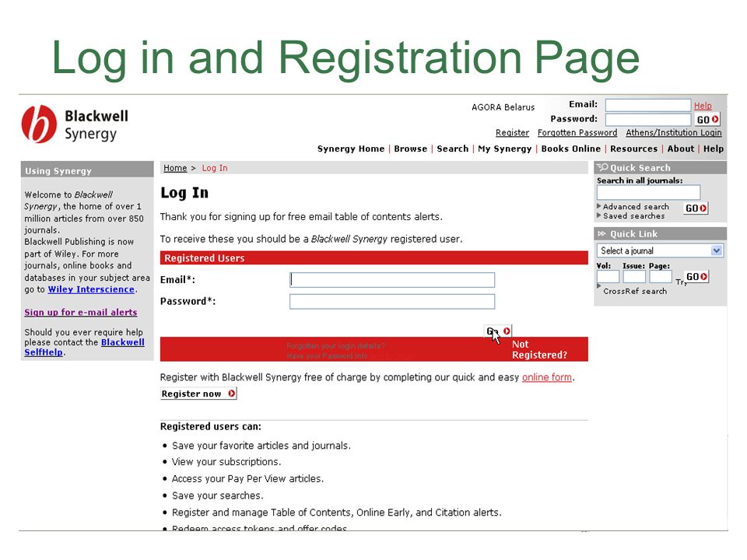Open Athens/Institution Login link
Screen dimensions: 747x560
click(674, 133)
